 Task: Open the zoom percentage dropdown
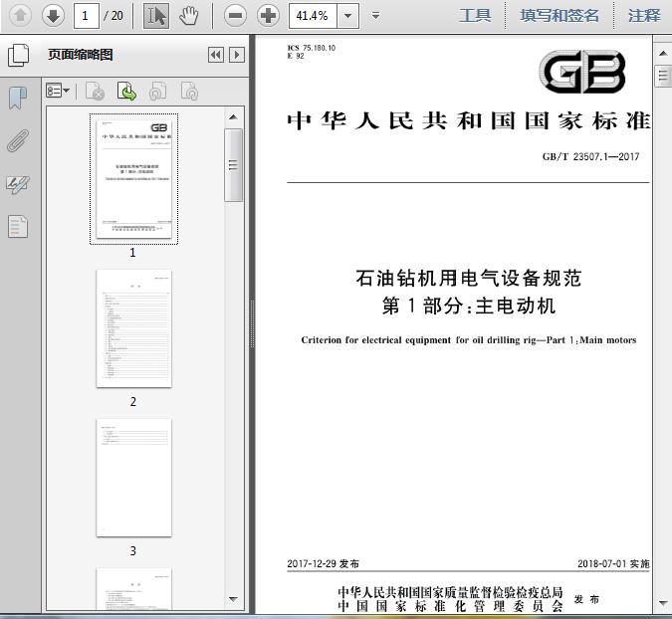point(346,15)
